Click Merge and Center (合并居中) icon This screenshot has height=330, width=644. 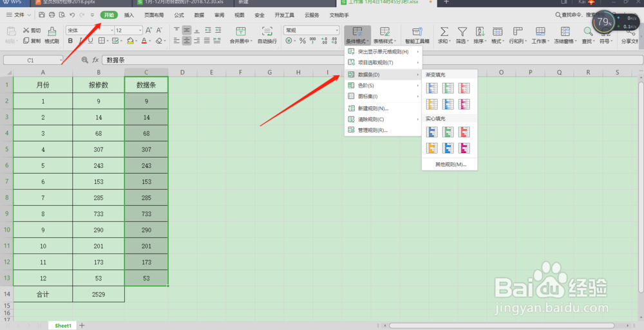click(x=241, y=32)
